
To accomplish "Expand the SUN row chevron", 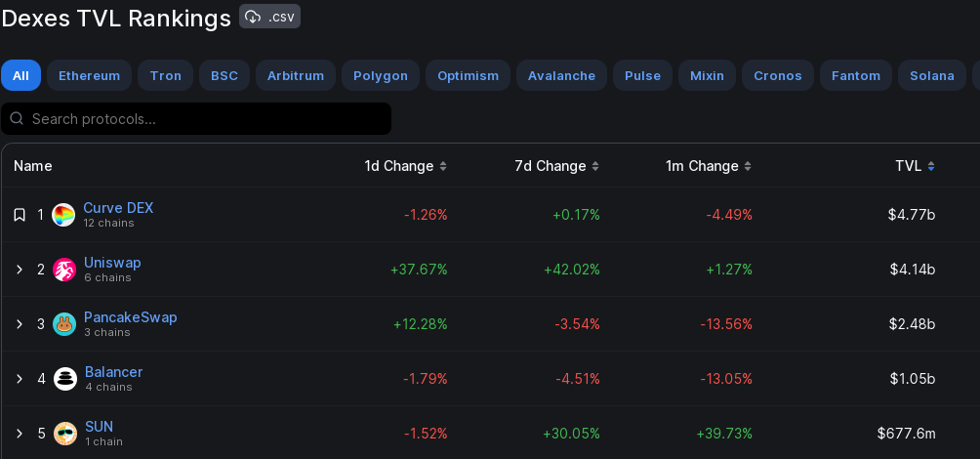I will (20, 434).
